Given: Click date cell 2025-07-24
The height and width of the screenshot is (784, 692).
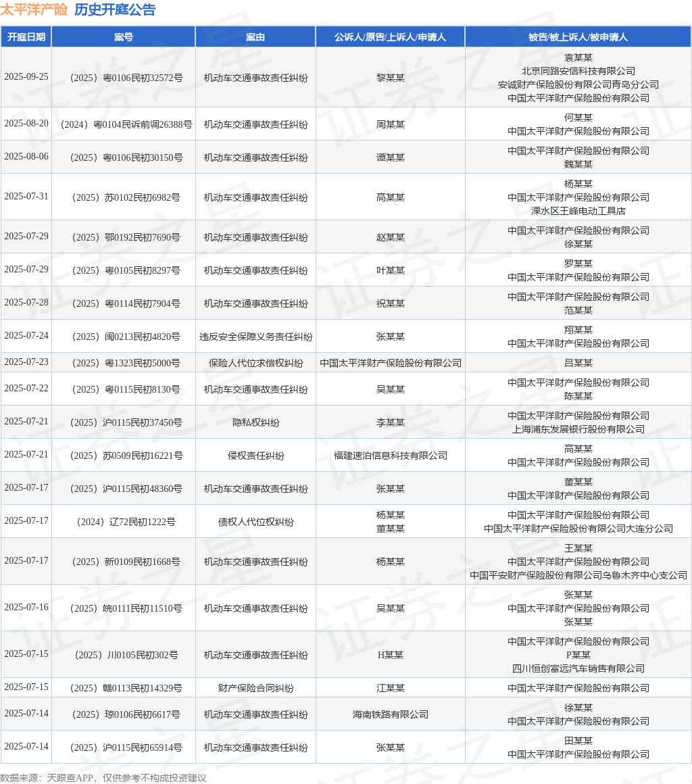Looking at the screenshot, I should 26,335.
